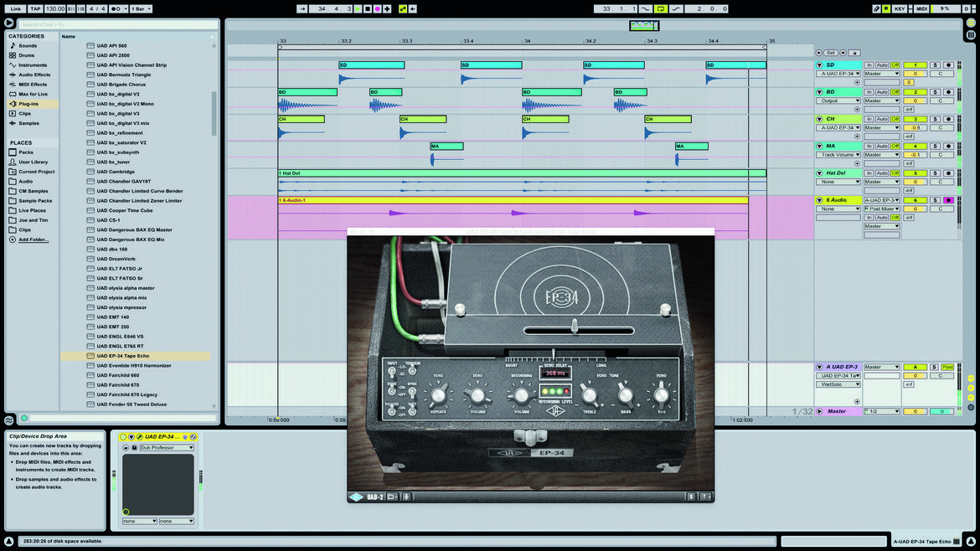Click the KEY map mode button
The width and height of the screenshot is (980, 551).
900,8
